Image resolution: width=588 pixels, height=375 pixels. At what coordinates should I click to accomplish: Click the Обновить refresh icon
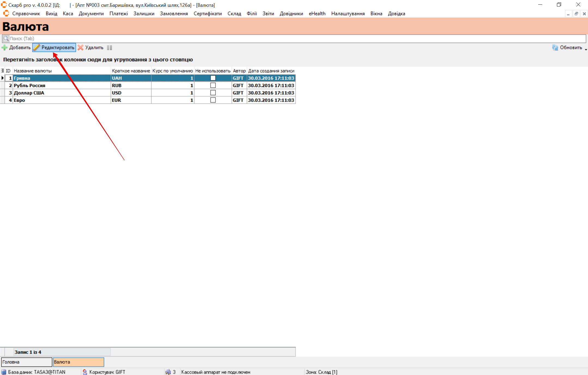555,48
